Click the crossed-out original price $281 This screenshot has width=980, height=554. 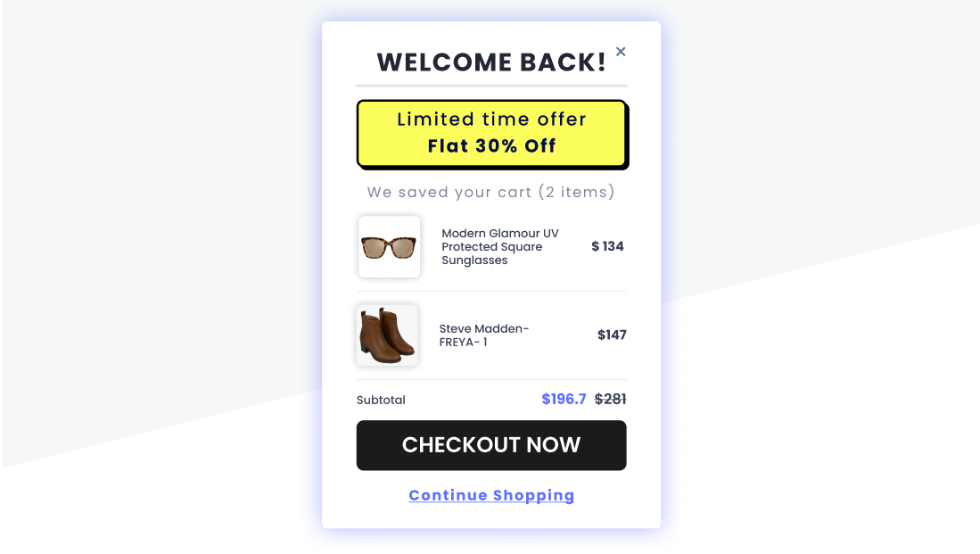click(611, 399)
